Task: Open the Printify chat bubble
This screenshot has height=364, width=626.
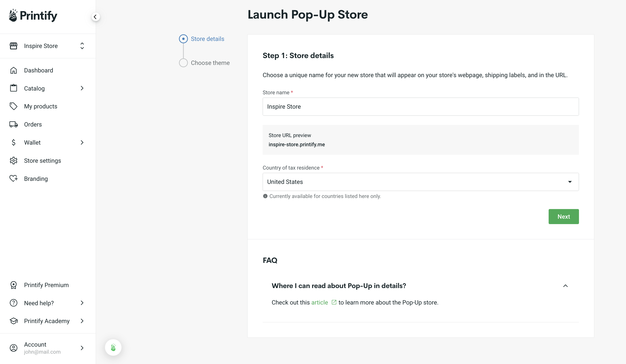Action: coord(113,347)
